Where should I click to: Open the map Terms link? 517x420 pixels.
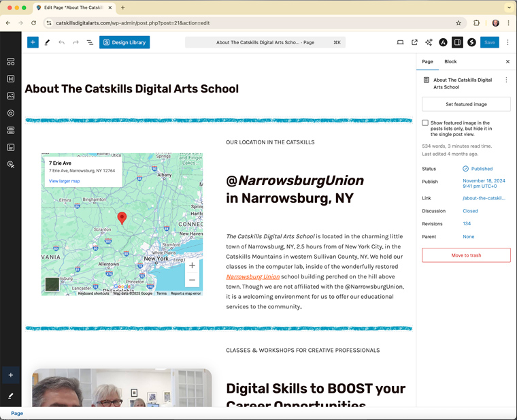[x=162, y=293]
